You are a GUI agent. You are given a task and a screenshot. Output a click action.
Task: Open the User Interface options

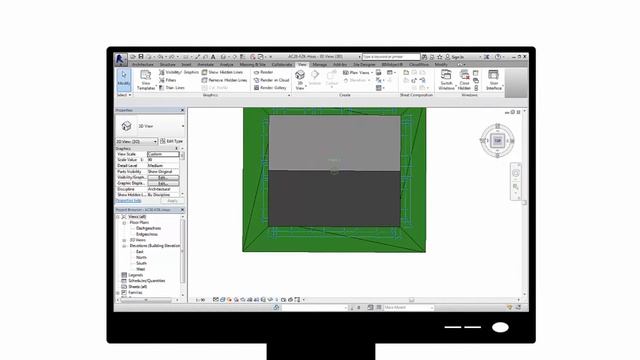[x=493, y=80]
